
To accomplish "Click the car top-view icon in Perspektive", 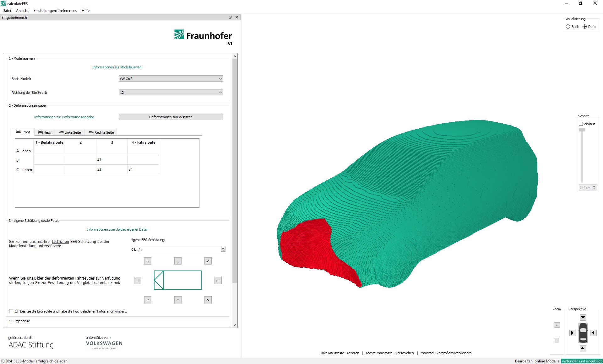I will pos(583,333).
